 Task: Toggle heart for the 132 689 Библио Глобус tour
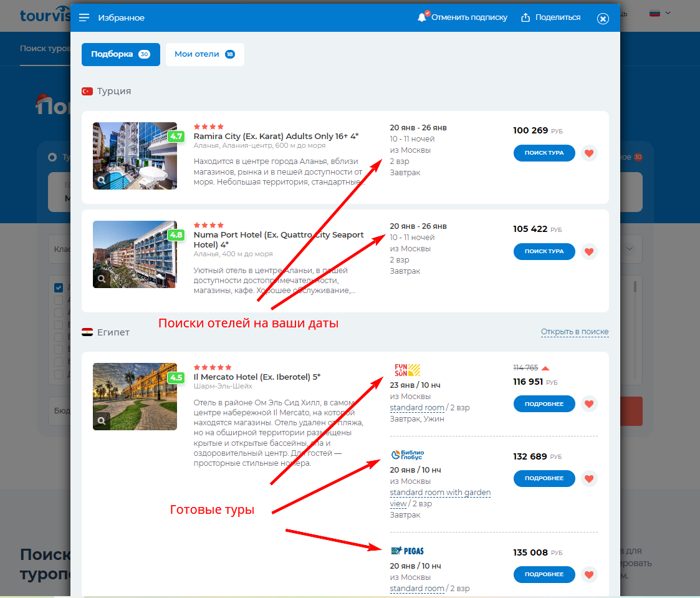coord(589,479)
